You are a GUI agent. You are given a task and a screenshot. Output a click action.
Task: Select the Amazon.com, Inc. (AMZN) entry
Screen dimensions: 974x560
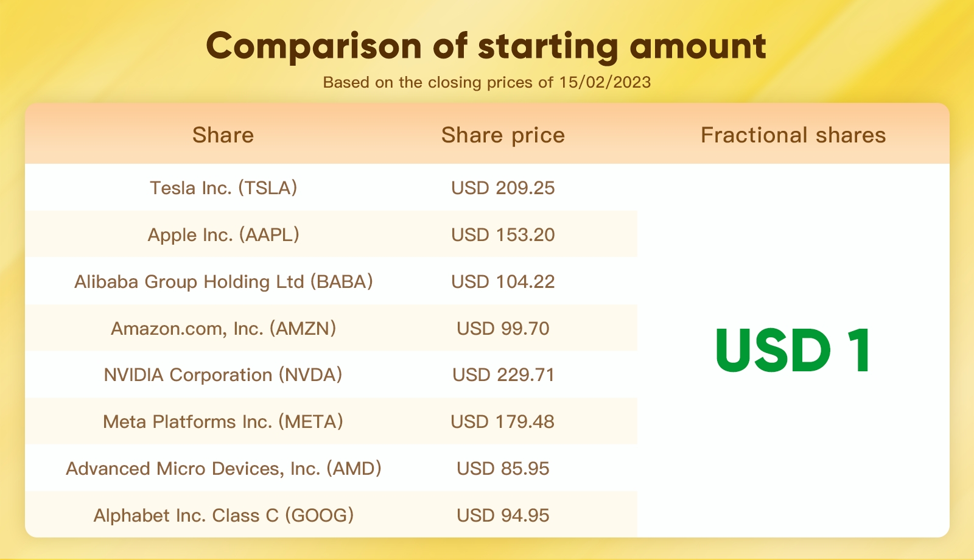pos(223,328)
